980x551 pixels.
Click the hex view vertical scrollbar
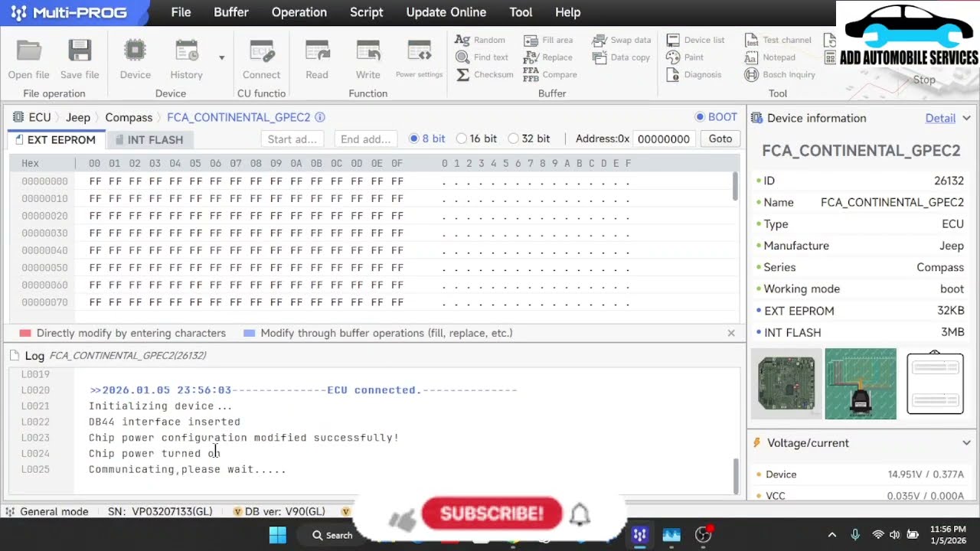pos(736,187)
